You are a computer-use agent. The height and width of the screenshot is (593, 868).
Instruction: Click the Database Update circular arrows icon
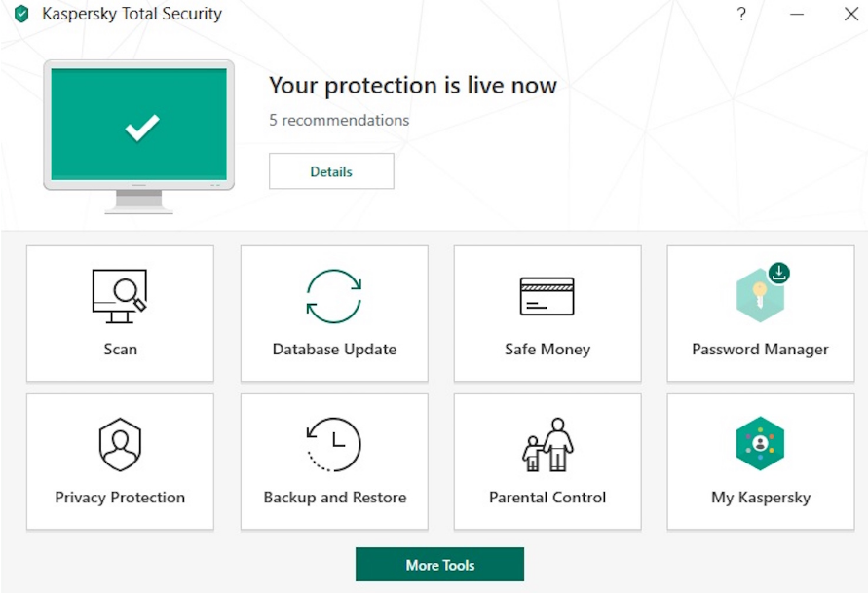click(334, 296)
